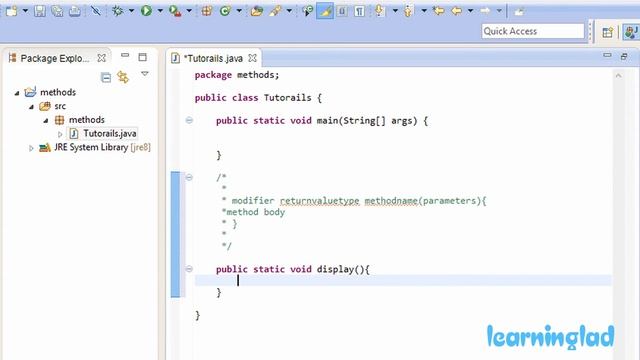
Task: Open the Debug configurations dropdown arrow
Action: click(131, 11)
